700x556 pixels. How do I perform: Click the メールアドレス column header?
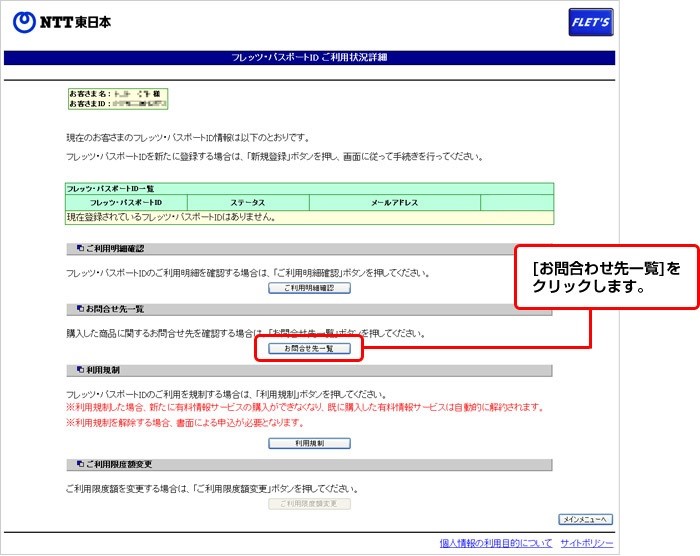(394, 203)
